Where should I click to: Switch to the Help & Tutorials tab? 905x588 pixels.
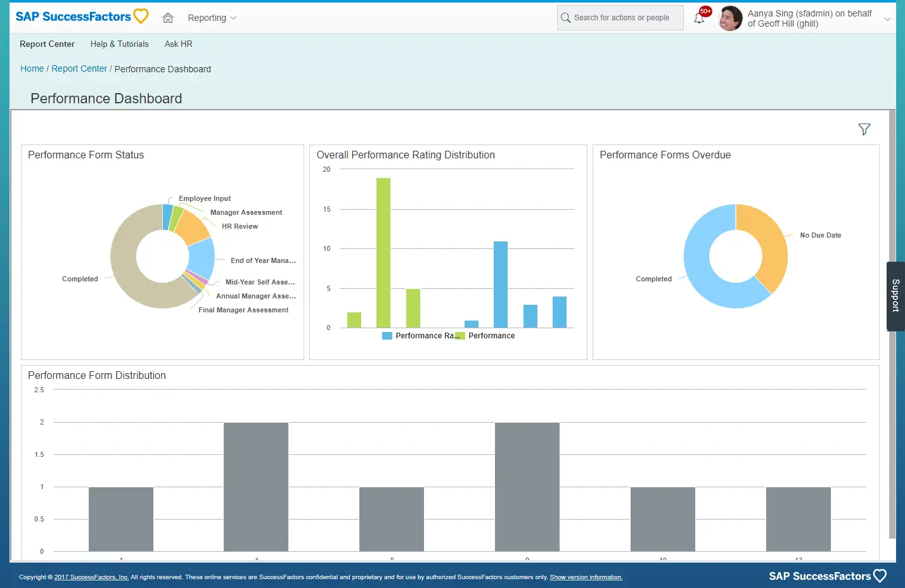click(x=119, y=44)
